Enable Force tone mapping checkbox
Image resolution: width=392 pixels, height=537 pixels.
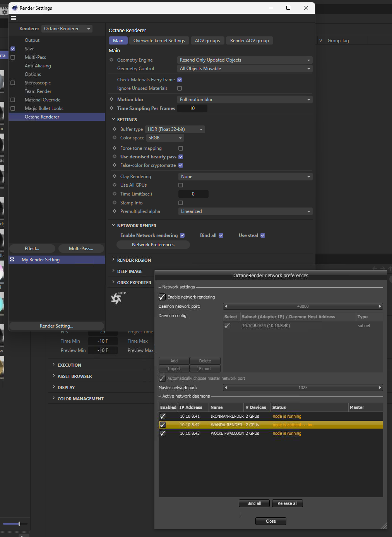point(181,148)
